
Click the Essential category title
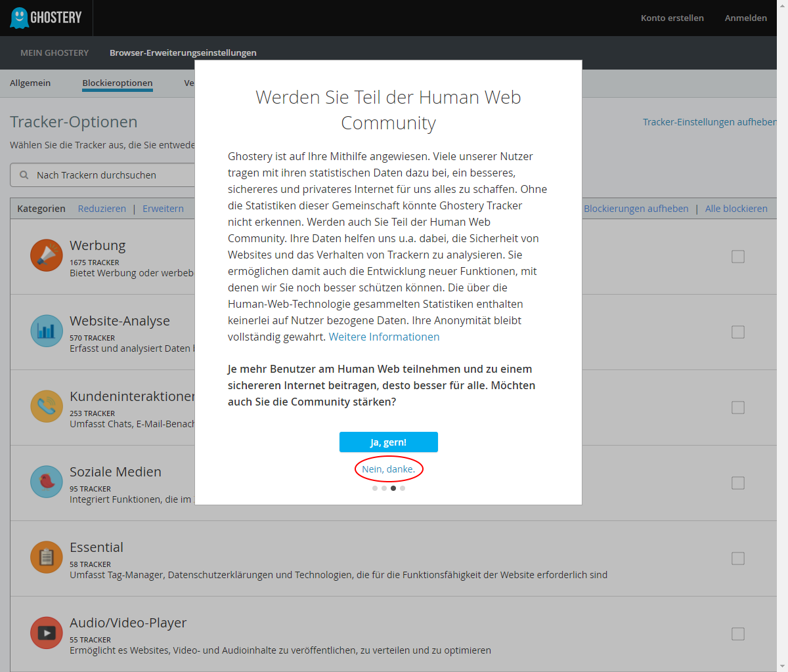(x=97, y=547)
